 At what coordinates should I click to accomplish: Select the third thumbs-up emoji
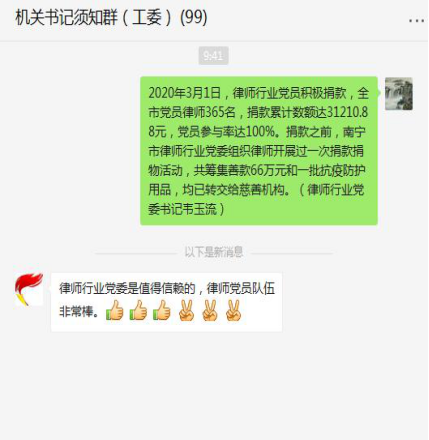point(162,310)
